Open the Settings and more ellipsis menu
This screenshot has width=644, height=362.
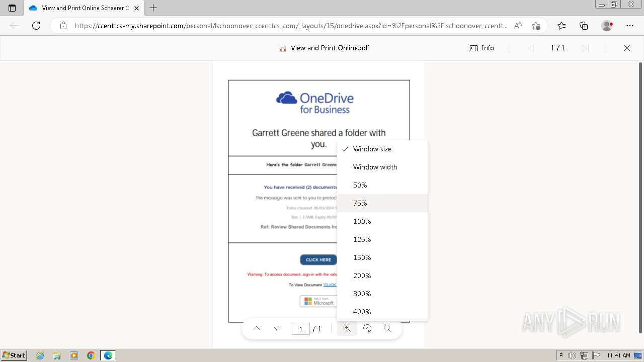click(x=630, y=26)
